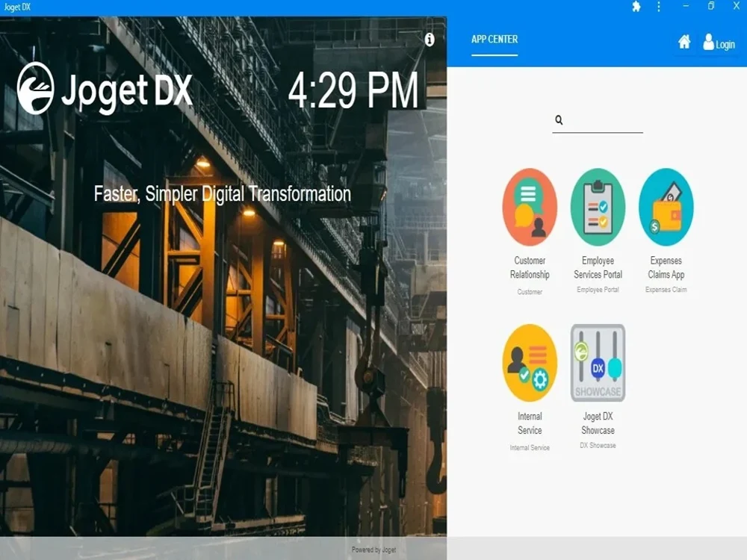Viewport: 747px width, 560px height.
Task: Click the app search input field
Action: 598,120
